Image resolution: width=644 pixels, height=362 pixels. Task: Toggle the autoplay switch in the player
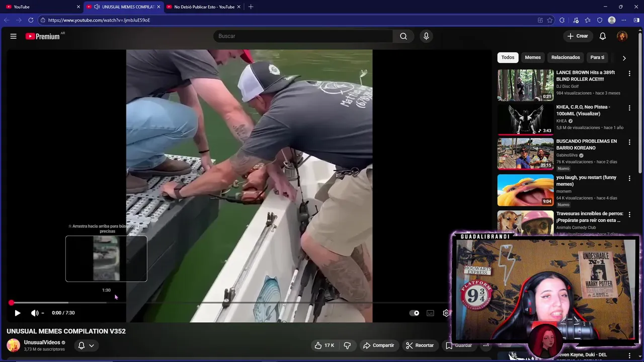tap(414, 313)
